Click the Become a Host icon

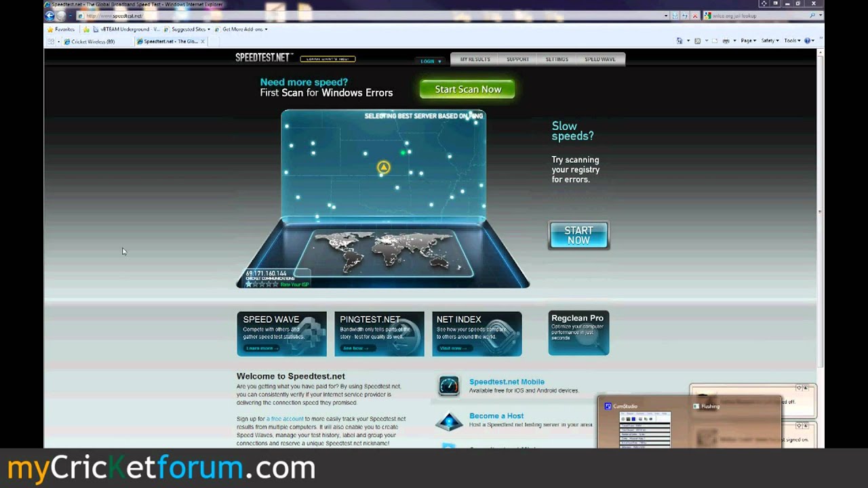point(449,421)
